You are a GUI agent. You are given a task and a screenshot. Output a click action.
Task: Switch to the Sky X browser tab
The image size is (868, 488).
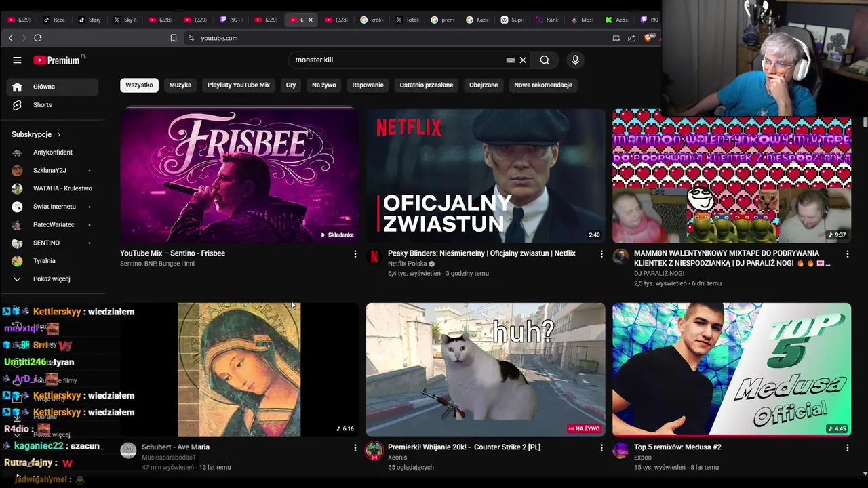click(125, 20)
